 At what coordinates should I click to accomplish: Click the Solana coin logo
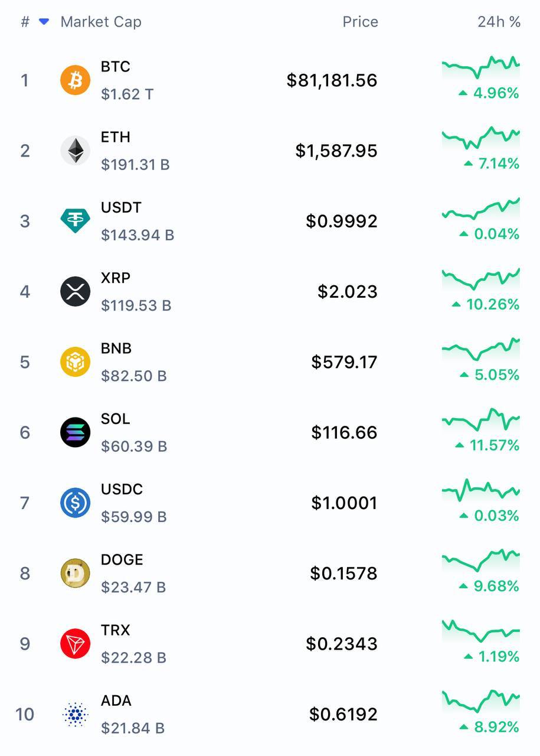tap(75, 432)
